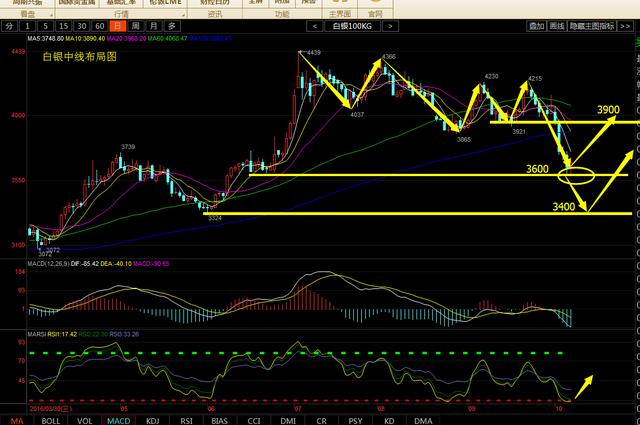Click the MA5:3748.80 legend value
Screen dimensions: 640x425
[46, 38]
